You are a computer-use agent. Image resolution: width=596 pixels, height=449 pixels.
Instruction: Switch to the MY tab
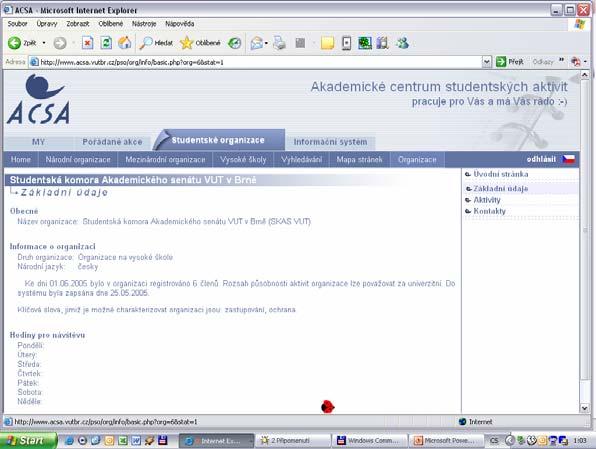(x=38, y=142)
